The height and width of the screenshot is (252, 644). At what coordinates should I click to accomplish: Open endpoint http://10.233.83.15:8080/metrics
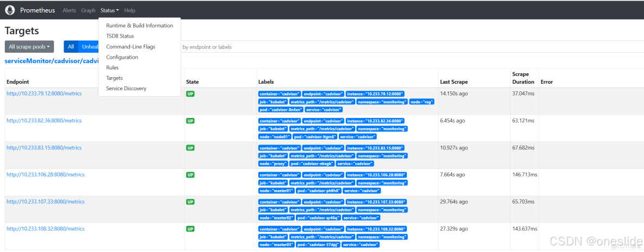44,148
